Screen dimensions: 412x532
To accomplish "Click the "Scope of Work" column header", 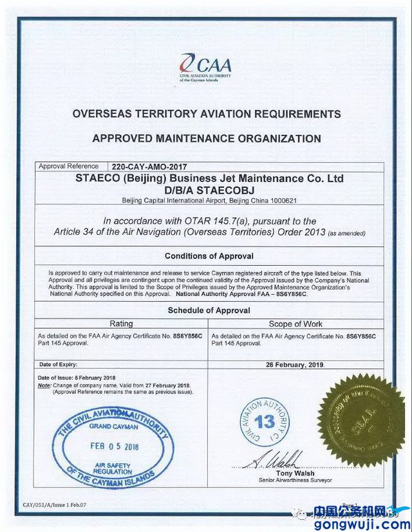I will coord(295,324).
